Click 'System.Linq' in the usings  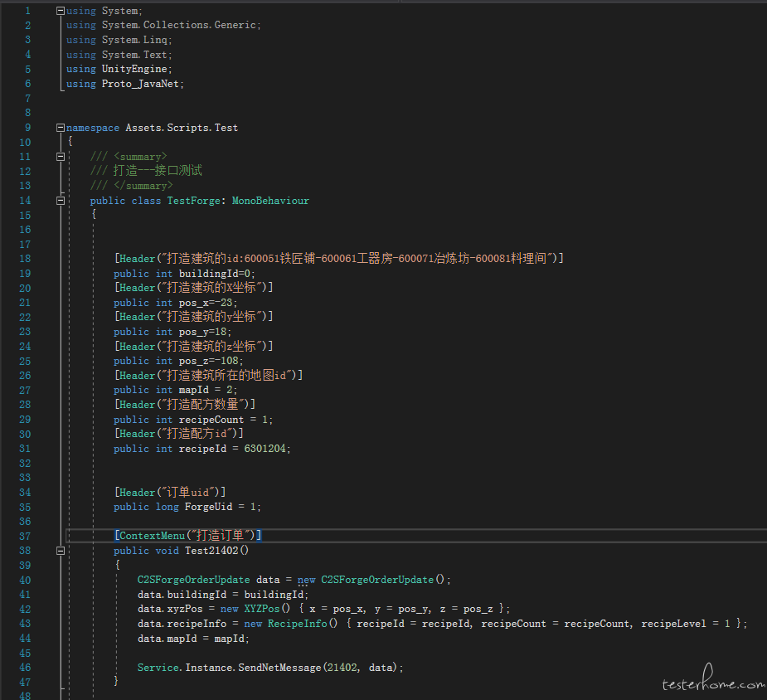click(x=134, y=40)
